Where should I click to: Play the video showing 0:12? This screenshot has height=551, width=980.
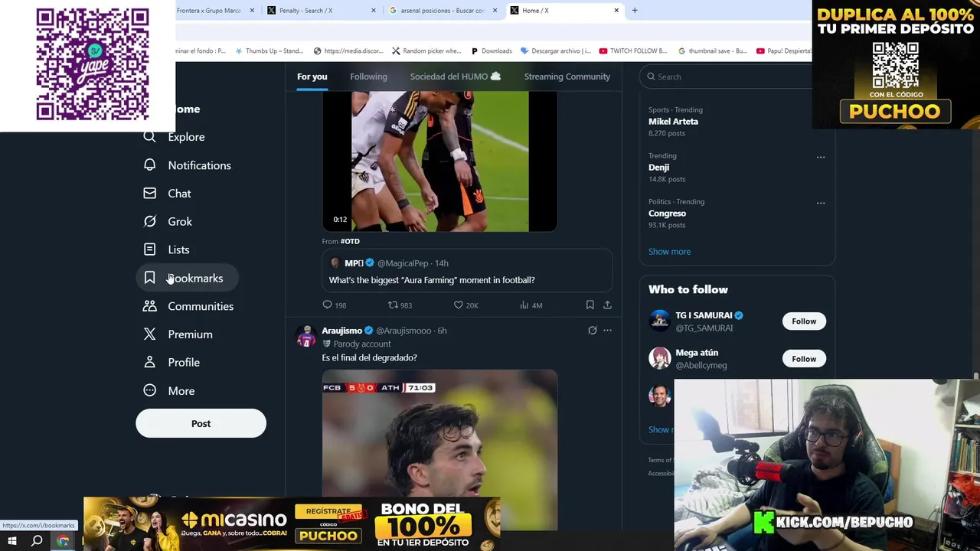pos(439,161)
